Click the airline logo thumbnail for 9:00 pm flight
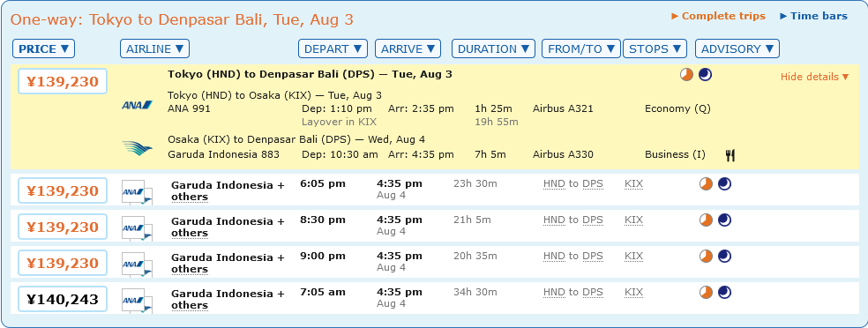 tap(137, 264)
